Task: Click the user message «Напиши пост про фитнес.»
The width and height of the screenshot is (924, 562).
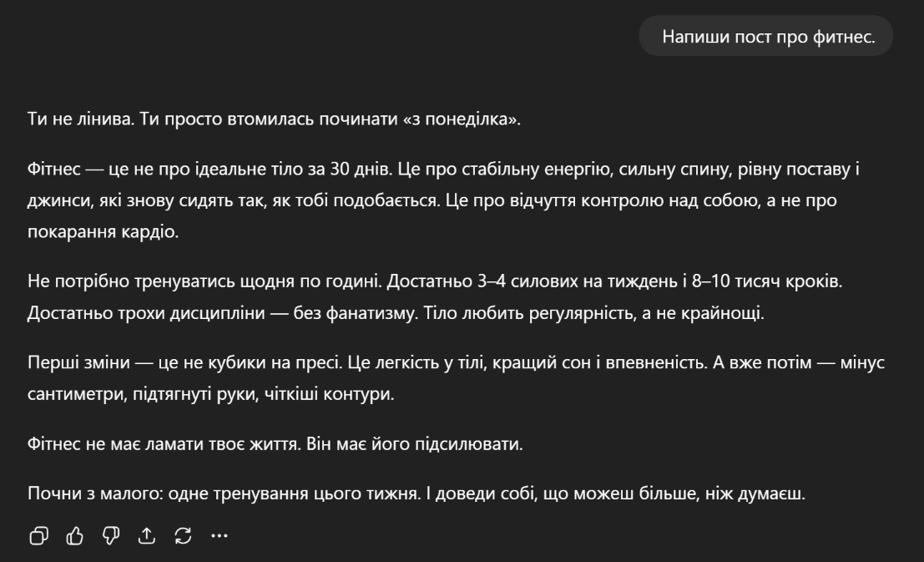Action: point(768,37)
